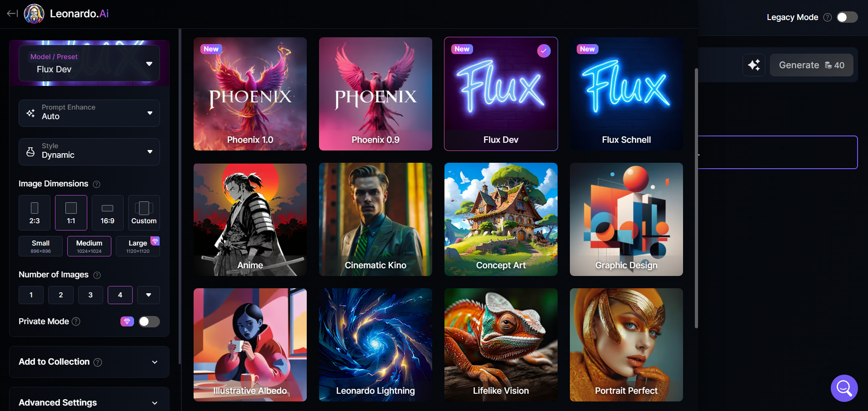Choose the Medium 1024×1024 size
868x411 pixels.
[89, 246]
